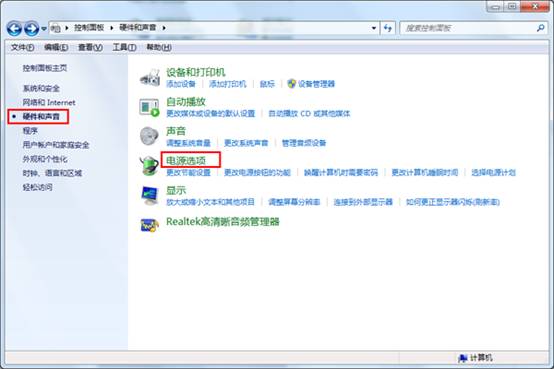
Task: Open the recent pages dropdown next to Forward
Action: [x=44, y=29]
